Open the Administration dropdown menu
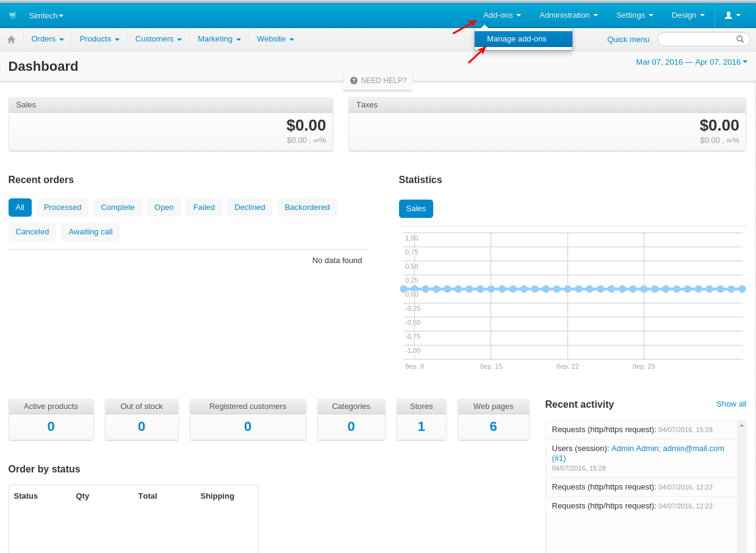The width and height of the screenshot is (756, 553). [569, 15]
